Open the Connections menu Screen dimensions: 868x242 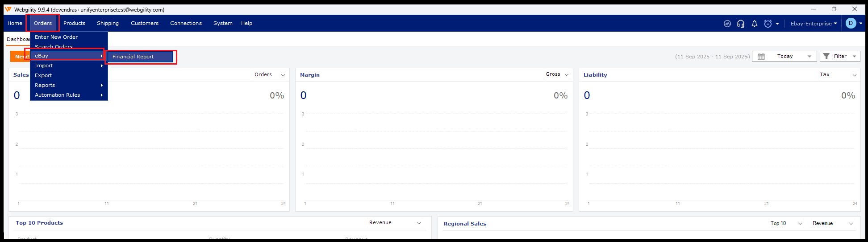tap(186, 23)
